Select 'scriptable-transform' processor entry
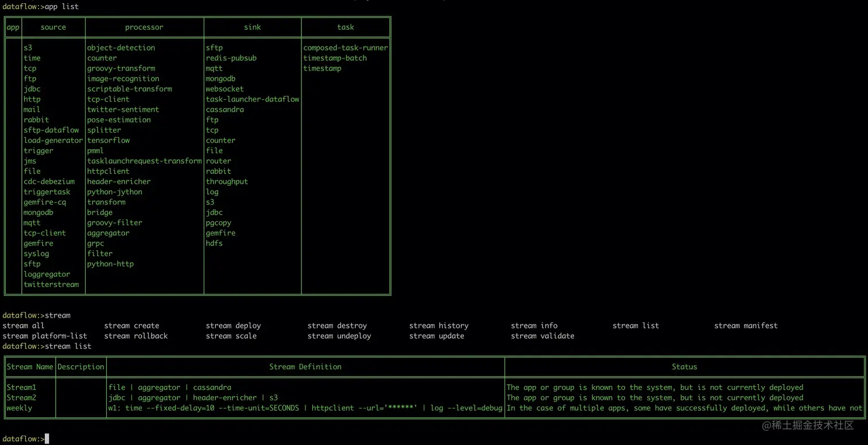The image size is (868, 445). (130, 89)
